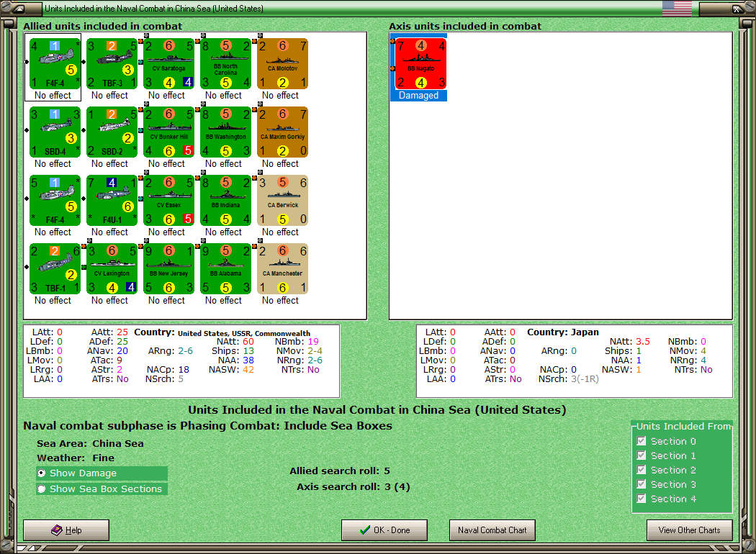Image resolution: width=756 pixels, height=554 pixels.
Task: Click the BB New Jersey battleship
Action: (168, 269)
